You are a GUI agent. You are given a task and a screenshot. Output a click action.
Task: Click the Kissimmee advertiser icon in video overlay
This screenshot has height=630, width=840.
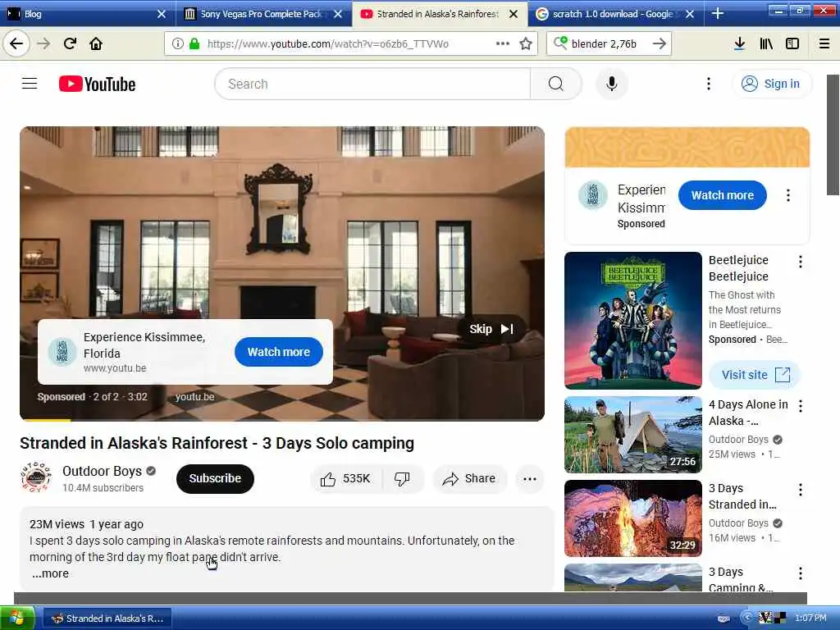[x=62, y=351]
